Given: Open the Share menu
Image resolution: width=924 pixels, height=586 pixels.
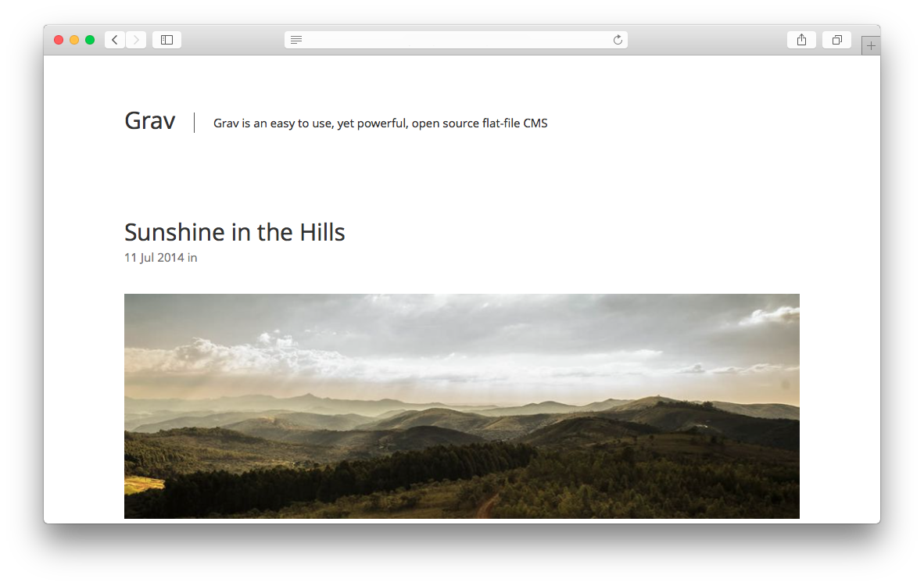Looking at the screenshot, I should pos(801,40).
